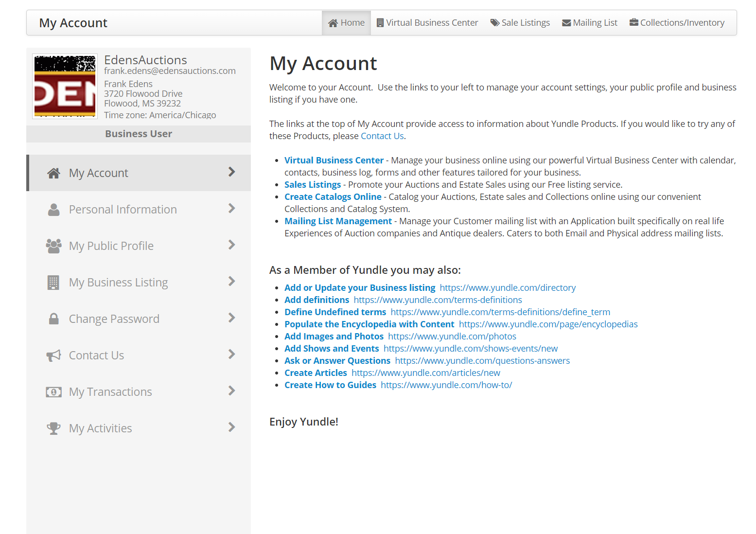
Task: Click the padlock icon for Change Password
Action: (53, 319)
